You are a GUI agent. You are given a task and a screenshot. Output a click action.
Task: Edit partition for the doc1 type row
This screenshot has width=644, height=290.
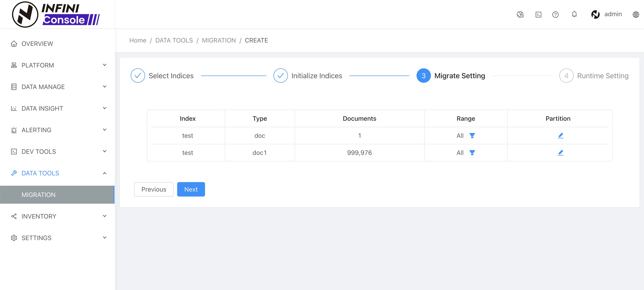pos(560,152)
